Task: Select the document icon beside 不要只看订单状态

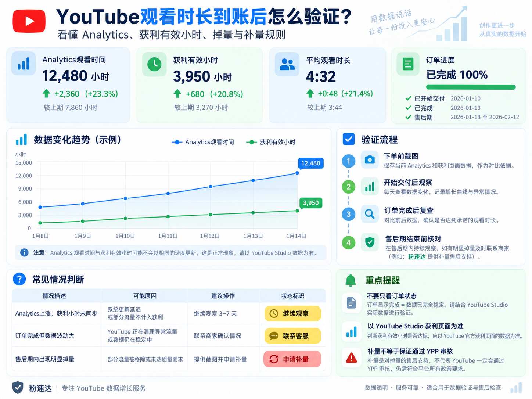Action: [351, 303]
